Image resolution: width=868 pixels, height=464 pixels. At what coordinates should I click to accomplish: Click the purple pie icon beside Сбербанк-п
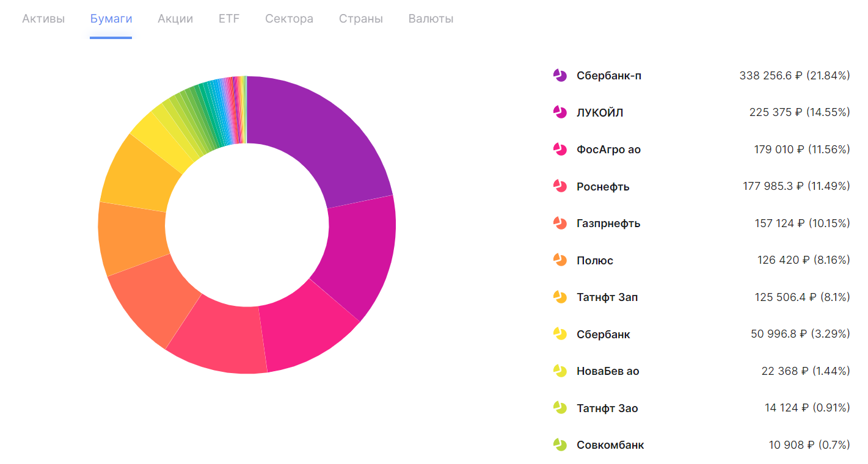560,76
